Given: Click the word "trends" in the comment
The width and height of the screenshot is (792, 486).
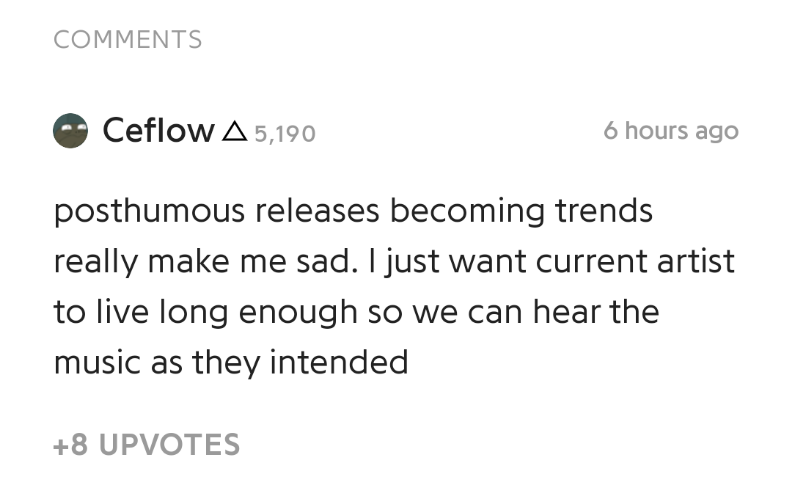Looking at the screenshot, I should [x=604, y=212].
